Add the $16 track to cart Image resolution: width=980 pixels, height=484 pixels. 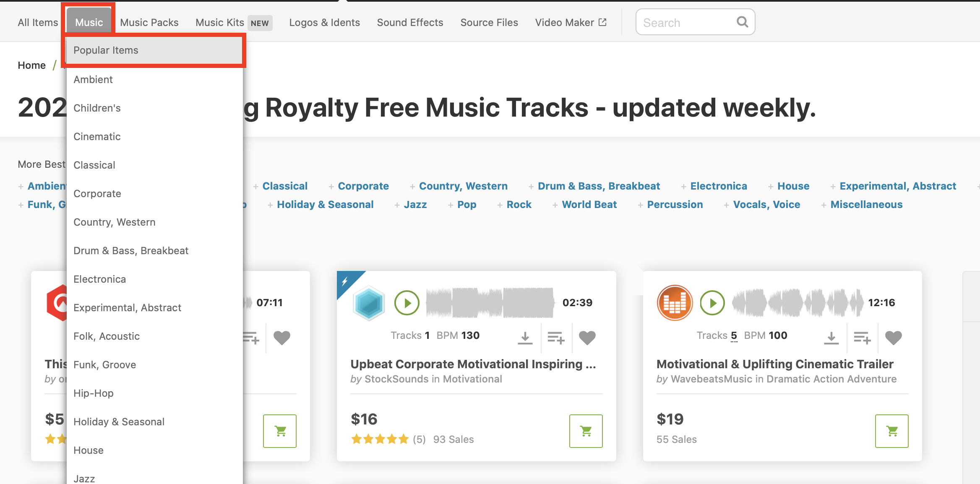tap(586, 431)
